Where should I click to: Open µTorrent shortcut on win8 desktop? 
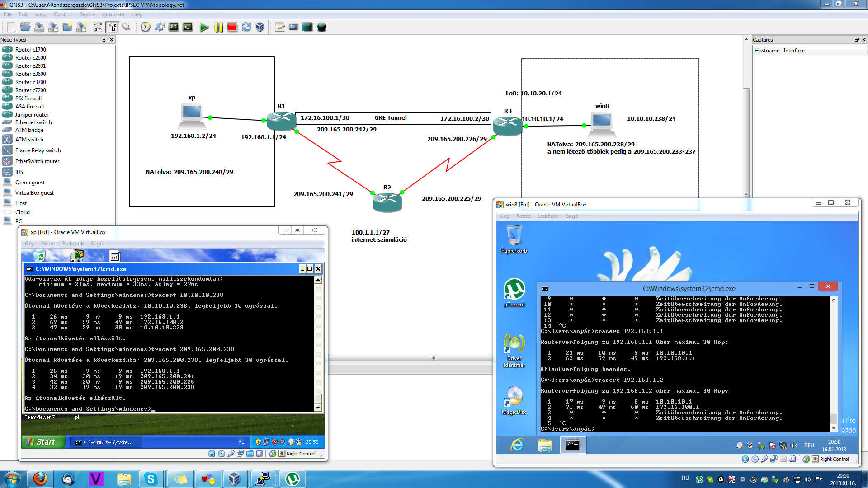(x=514, y=293)
